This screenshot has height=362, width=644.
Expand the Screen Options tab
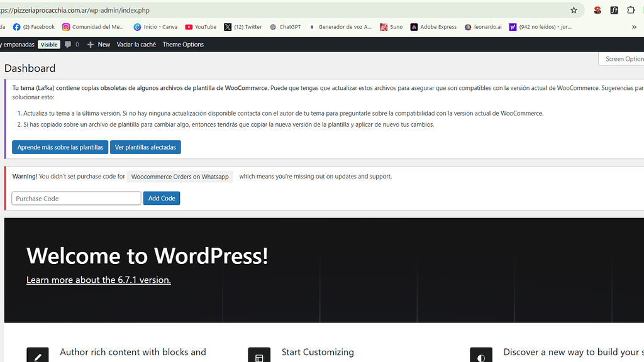[622, 59]
